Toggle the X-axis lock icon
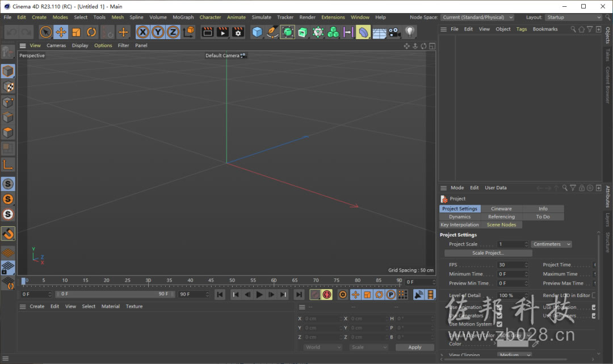The image size is (613, 364). pos(142,32)
